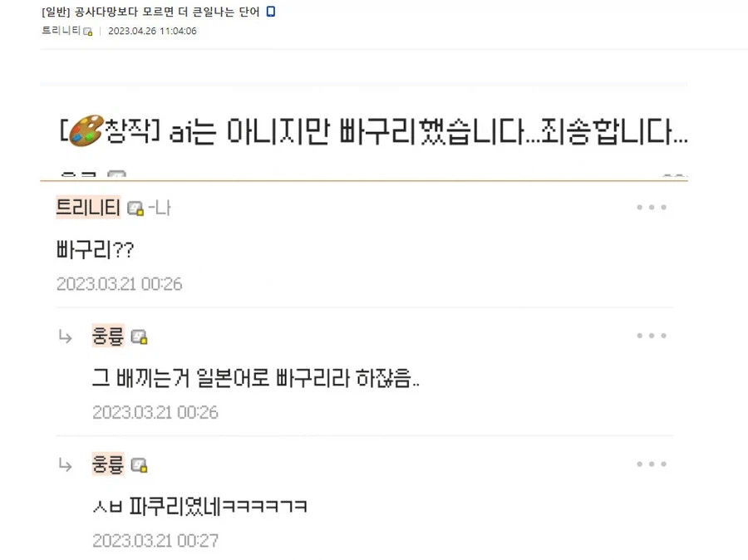
Task: Click the username 트리니티 below the post title
Action: point(62,31)
